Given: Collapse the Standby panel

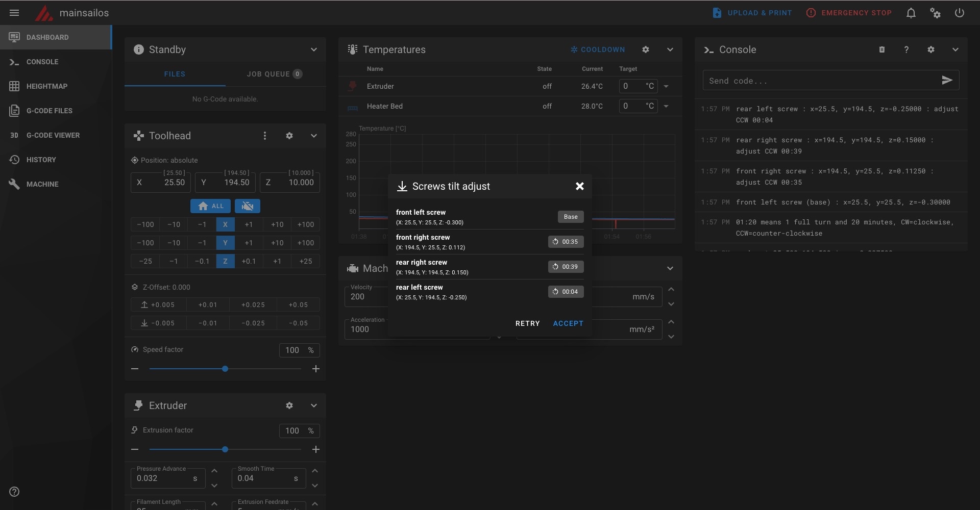Looking at the screenshot, I should click(314, 49).
